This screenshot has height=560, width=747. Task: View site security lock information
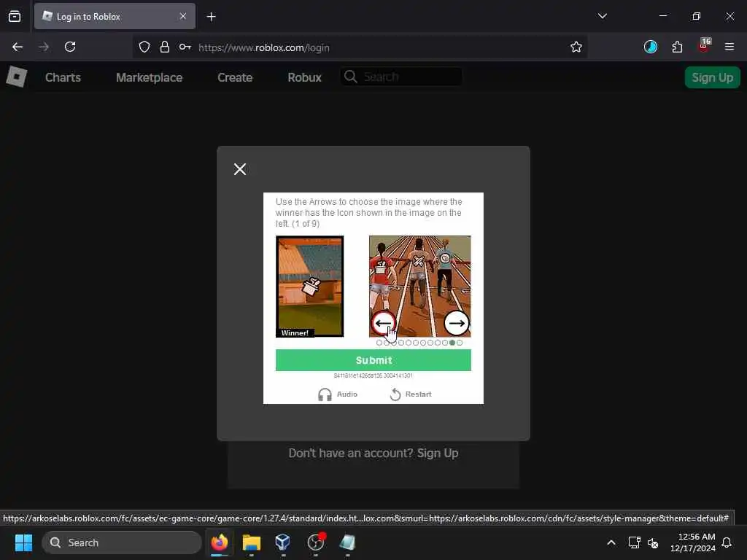(x=165, y=47)
